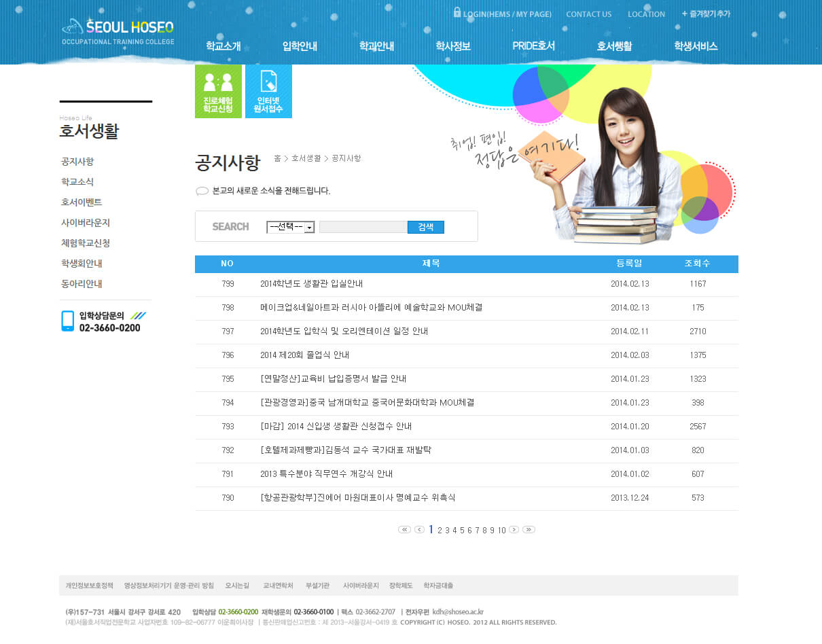The width and height of the screenshot is (822, 644).
Task: Open the 인터넷 원서접수 blue icon
Action: [x=268, y=92]
